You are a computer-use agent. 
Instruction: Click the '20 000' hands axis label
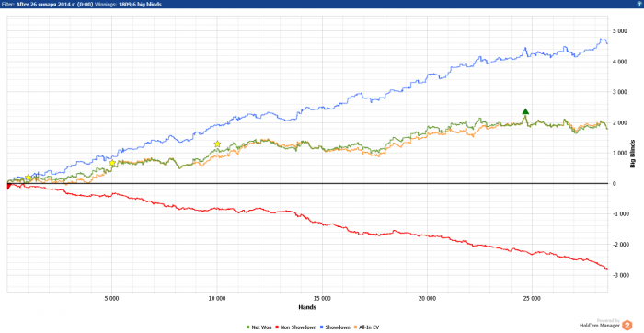[x=427, y=298]
